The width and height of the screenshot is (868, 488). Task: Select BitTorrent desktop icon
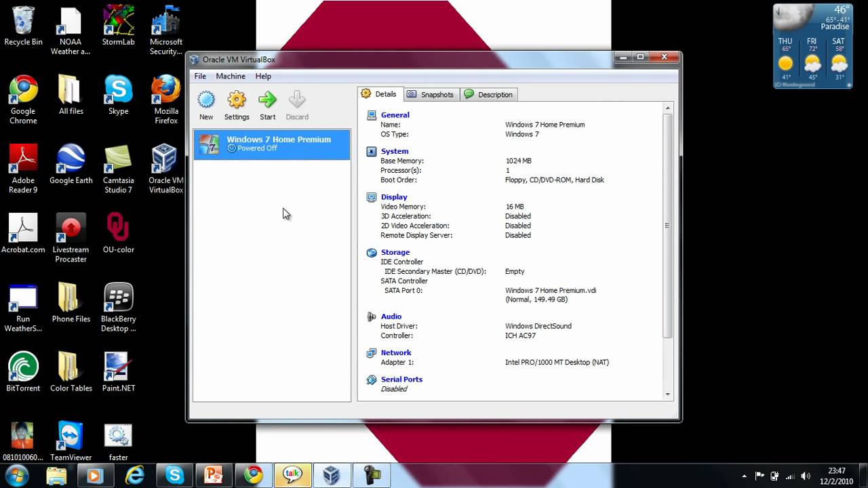click(23, 371)
